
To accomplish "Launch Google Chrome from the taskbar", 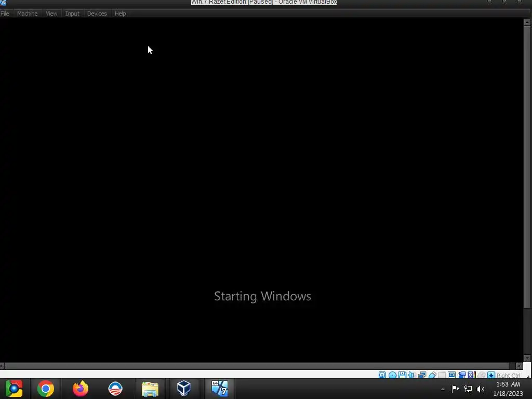I will 46,389.
